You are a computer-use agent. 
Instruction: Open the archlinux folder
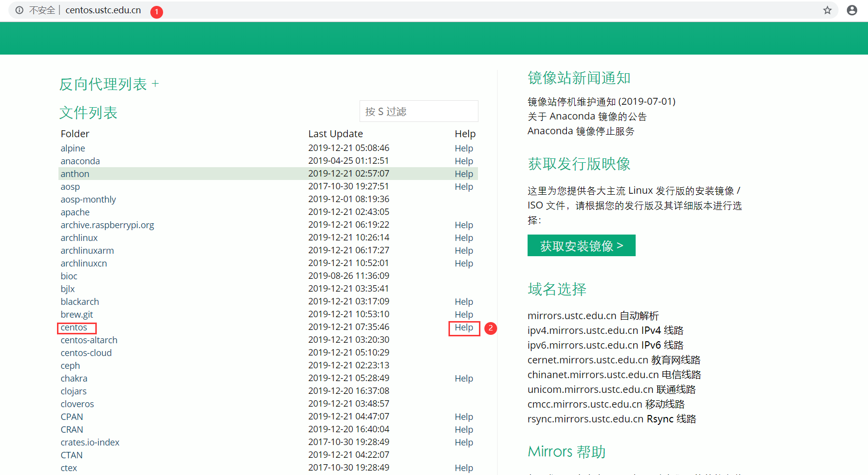(x=79, y=237)
